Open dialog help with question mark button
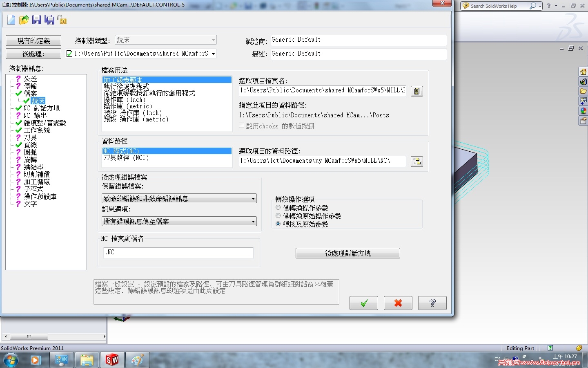 coord(432,303)
